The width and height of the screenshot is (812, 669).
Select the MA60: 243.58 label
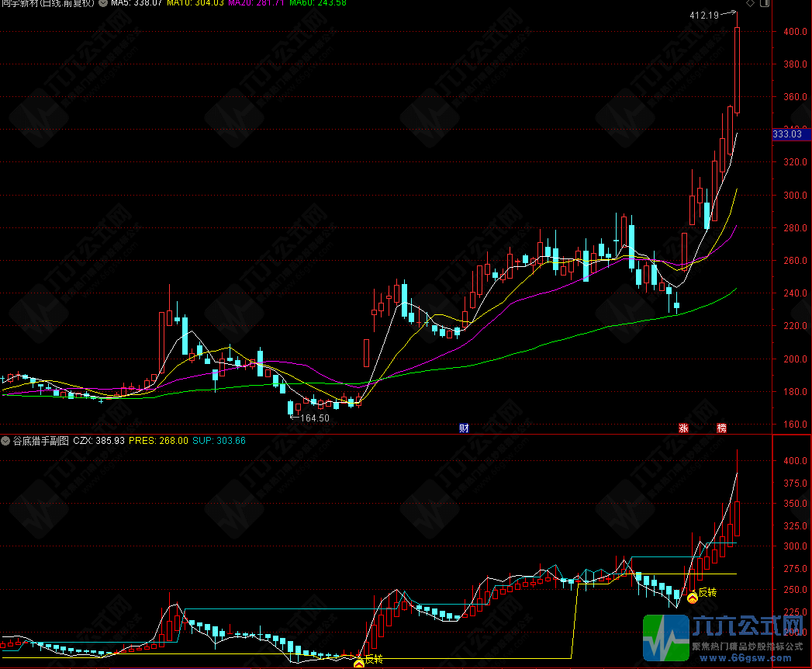[318, 2]
